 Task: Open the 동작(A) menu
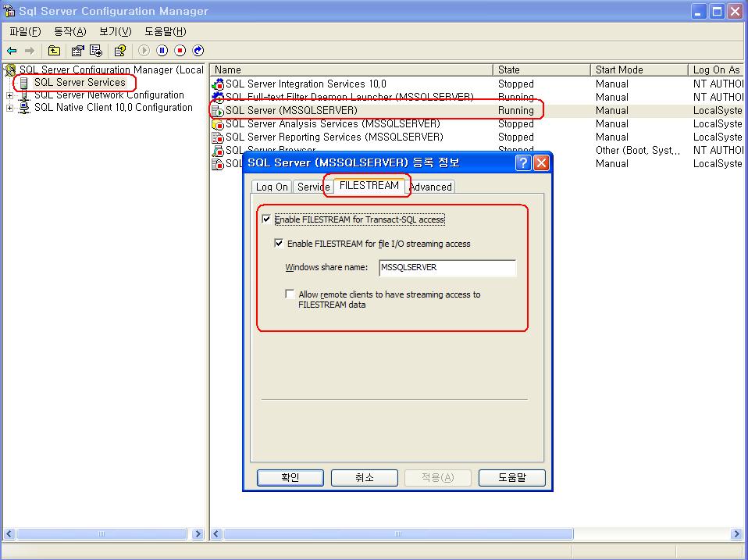coord(70,32)
